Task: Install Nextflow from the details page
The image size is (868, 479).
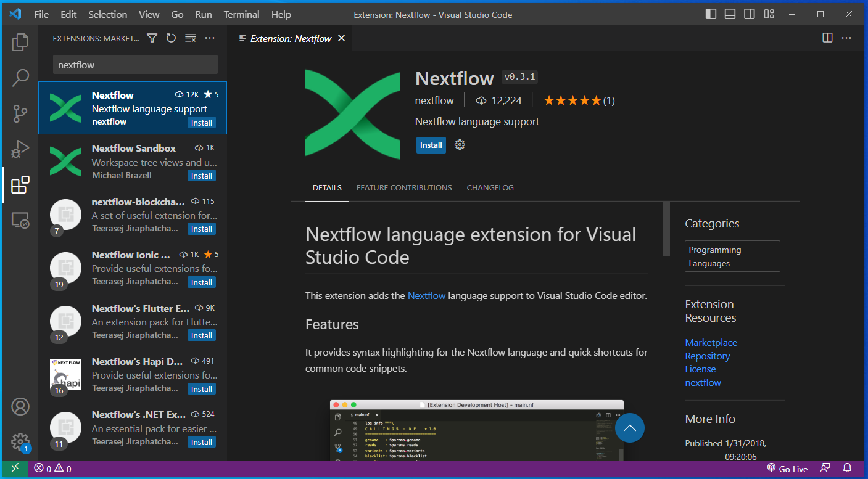Action: point(431,145)
